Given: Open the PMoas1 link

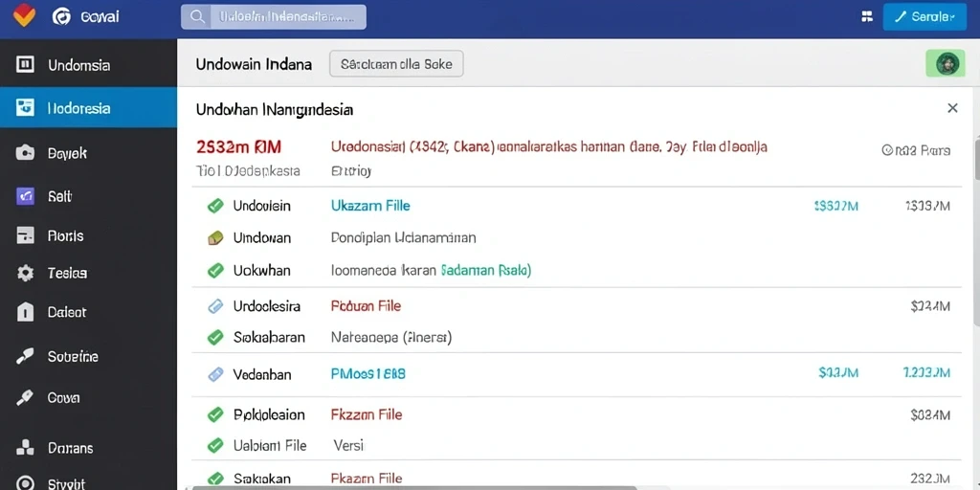Looking at the screenshot, I should coord(367,374).
